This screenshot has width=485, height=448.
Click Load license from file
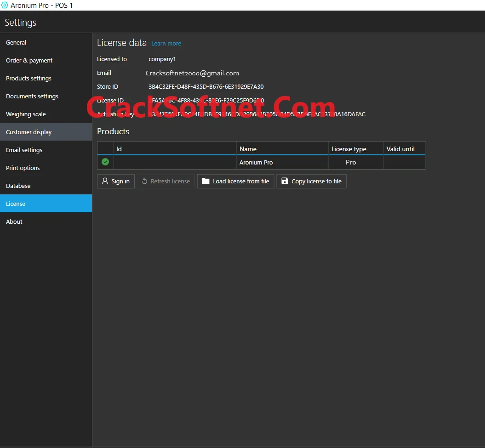coord(235,181)
